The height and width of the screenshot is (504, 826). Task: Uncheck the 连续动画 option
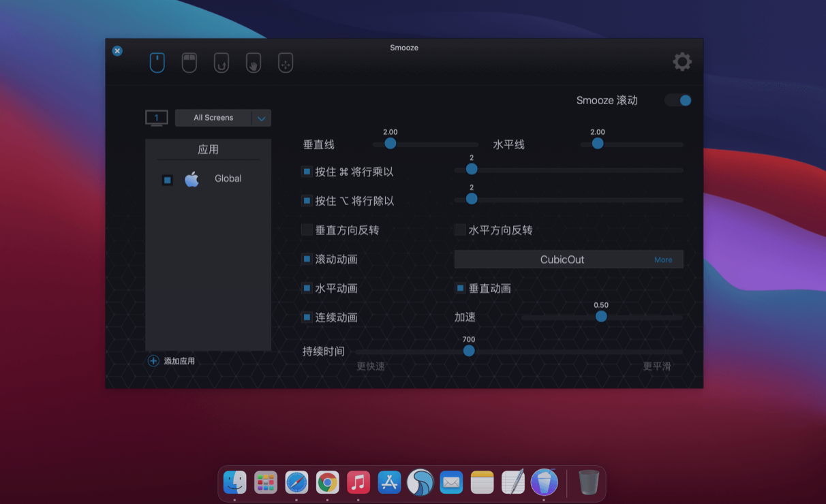coord(307,317)
